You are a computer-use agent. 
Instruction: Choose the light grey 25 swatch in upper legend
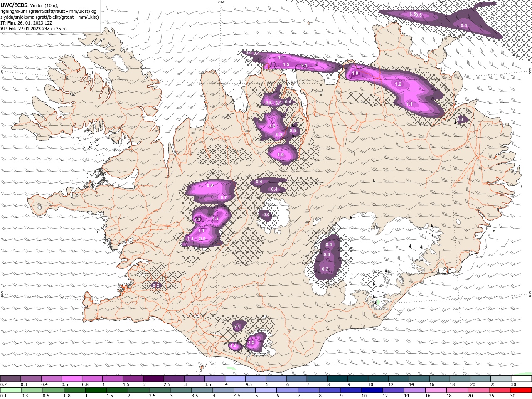tap(501, 379)
